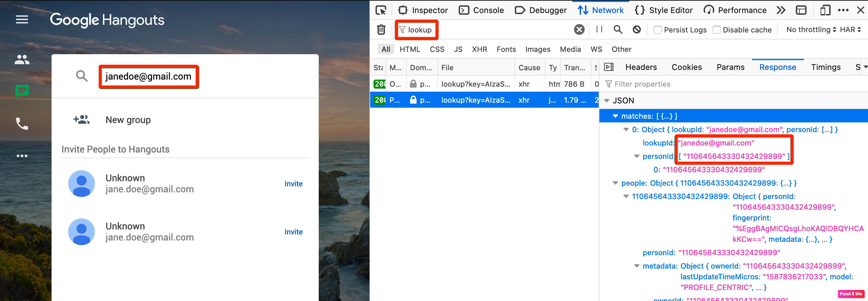Collapse the people Object node

coord(615,183)
